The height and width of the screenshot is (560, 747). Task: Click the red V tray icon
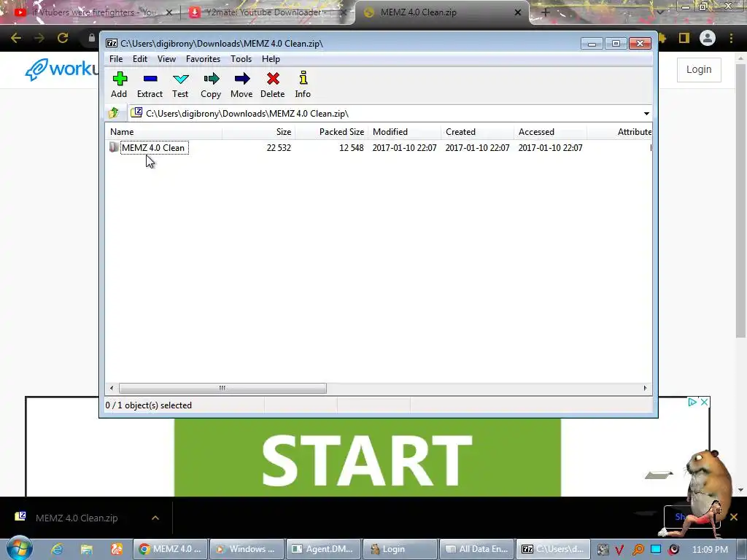coord(619,550)
